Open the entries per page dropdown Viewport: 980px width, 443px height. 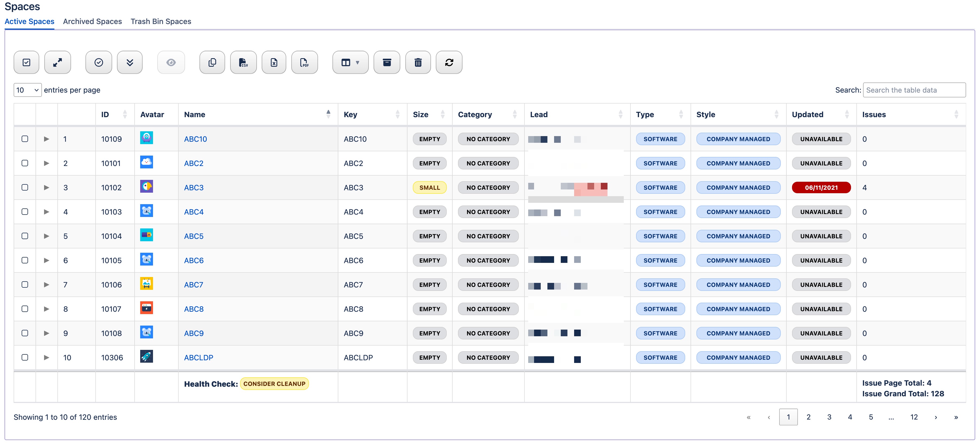pyautogui.click(x=28, y=90)
